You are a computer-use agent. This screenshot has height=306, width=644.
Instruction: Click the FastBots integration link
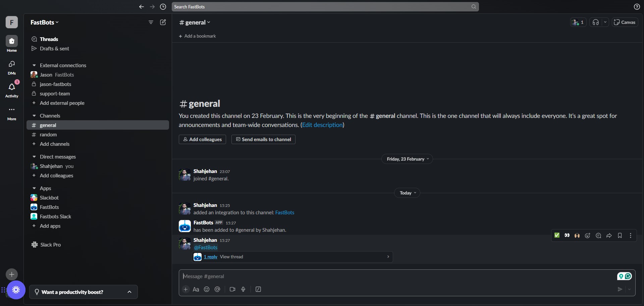click(x=285, y=213)
